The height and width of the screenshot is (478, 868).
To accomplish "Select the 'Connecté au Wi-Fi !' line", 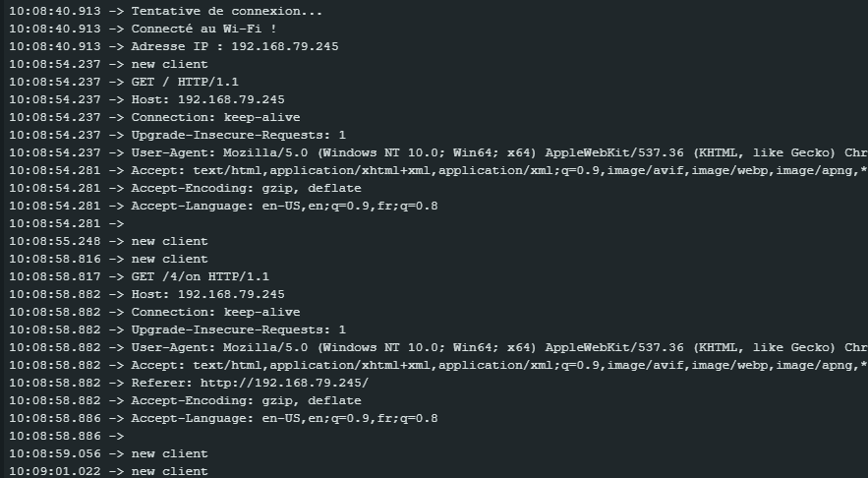I will point(143,29).
